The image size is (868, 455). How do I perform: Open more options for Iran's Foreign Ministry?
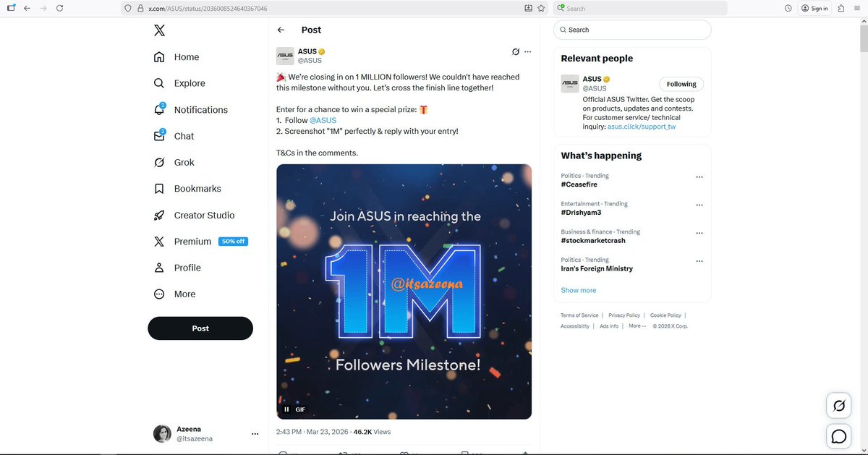coord(699,260)
